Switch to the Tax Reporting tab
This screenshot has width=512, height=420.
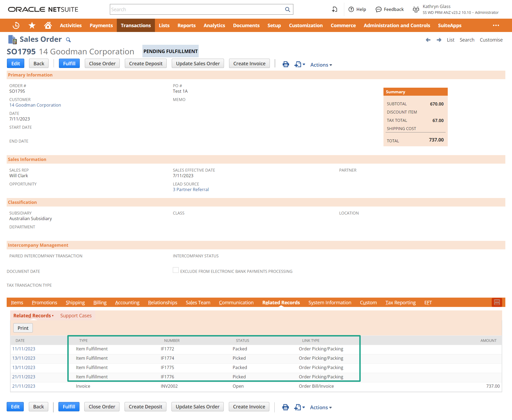click(401, 302)
